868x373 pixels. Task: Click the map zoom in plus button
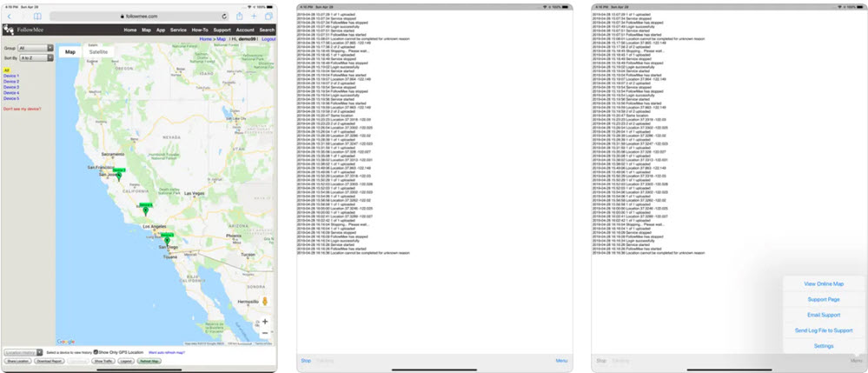point(265,321)
